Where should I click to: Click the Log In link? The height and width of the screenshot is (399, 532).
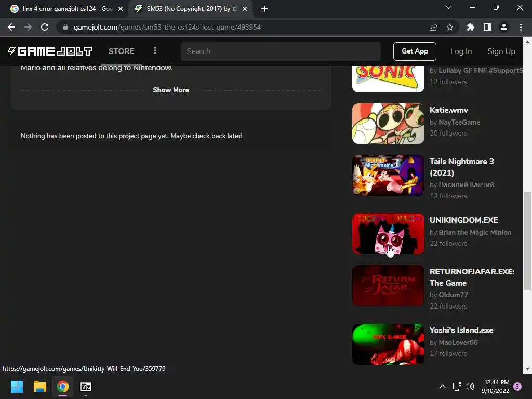tap(461, 51)
